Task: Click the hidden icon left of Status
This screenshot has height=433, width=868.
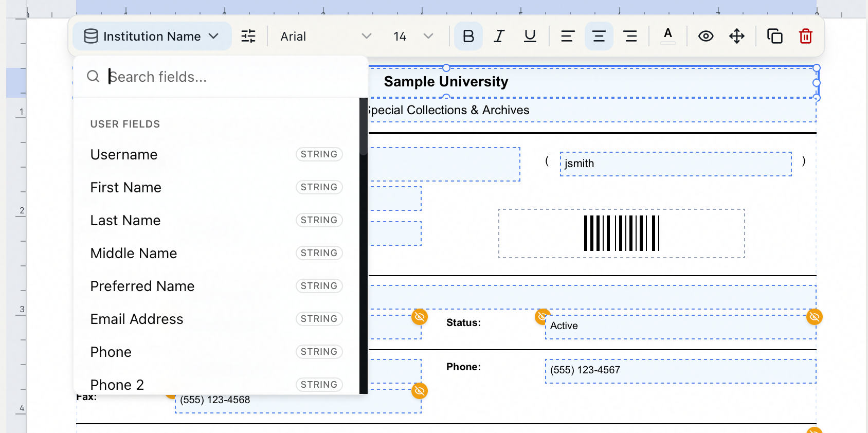Action: (x=420, y=317)
